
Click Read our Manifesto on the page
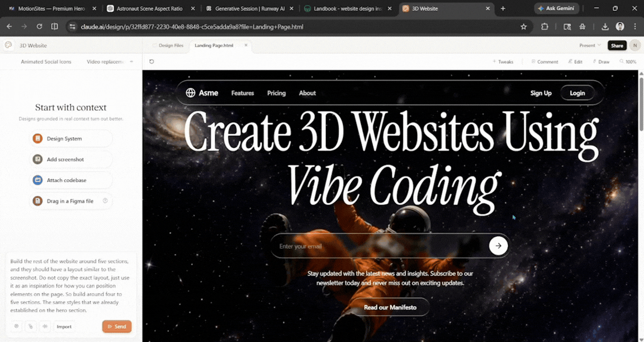click(x=390, y=307)
